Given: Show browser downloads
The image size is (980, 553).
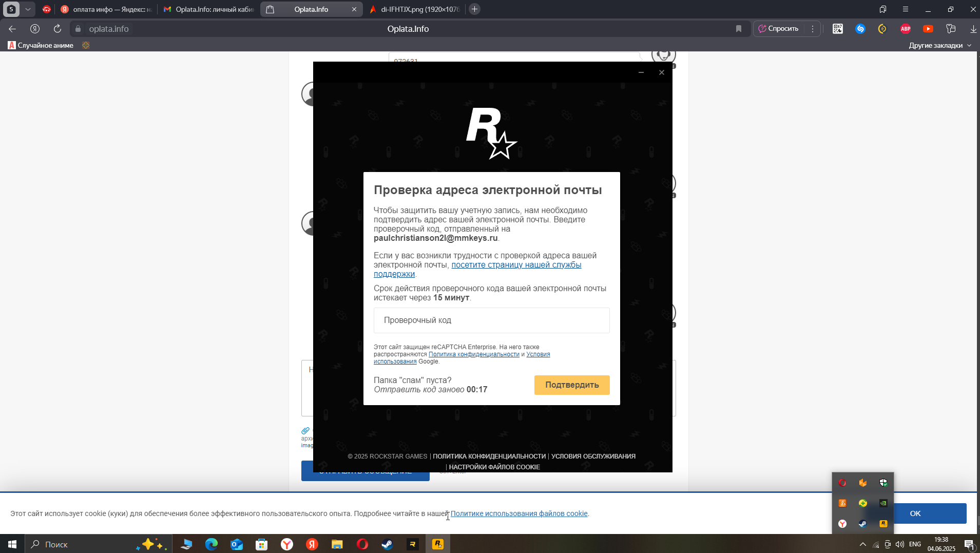Looking at the screenshot, I should coord(973,29).
